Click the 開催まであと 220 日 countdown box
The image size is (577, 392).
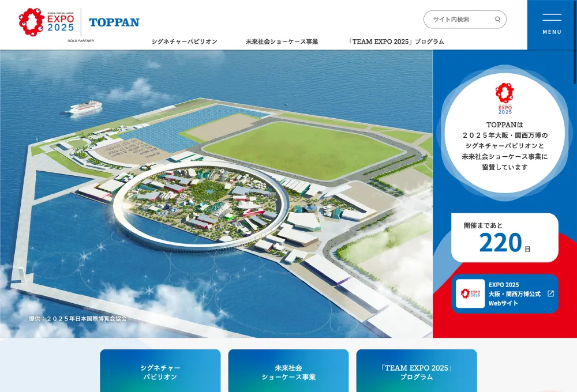pyautogui.click(x=504, y=238)
